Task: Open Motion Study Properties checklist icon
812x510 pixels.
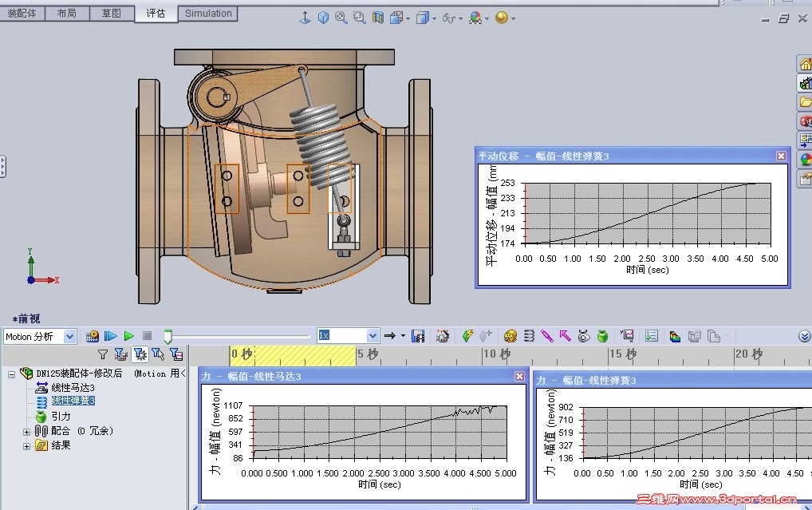Action: [x=652, y=336]
